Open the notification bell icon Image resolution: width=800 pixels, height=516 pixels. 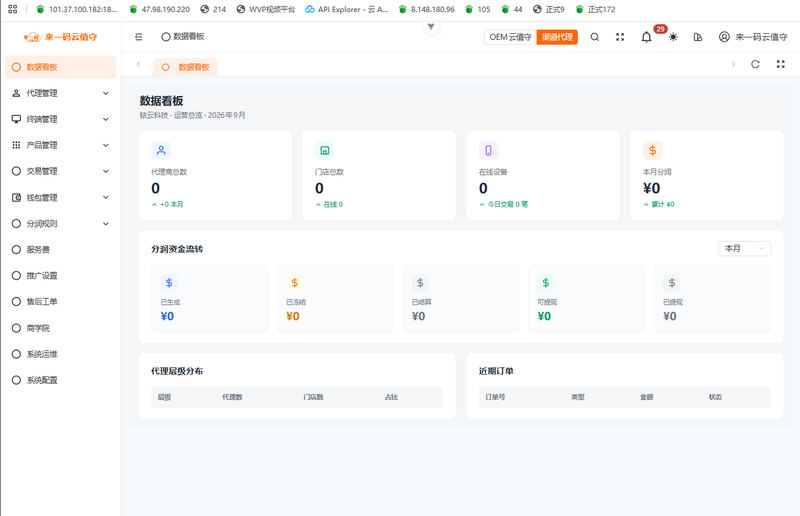pos(646,37)
